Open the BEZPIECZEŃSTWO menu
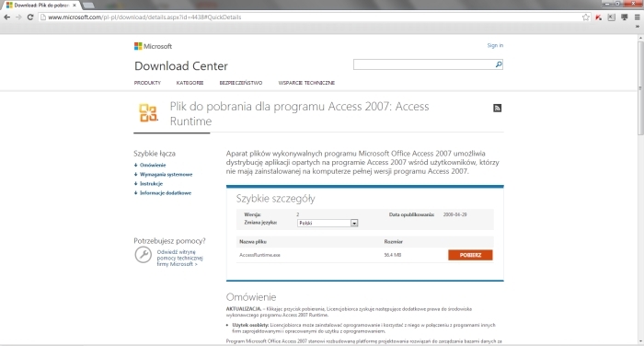Image resolution: width=644 pixels, height=346 pixels. click(x=241, y=83)
